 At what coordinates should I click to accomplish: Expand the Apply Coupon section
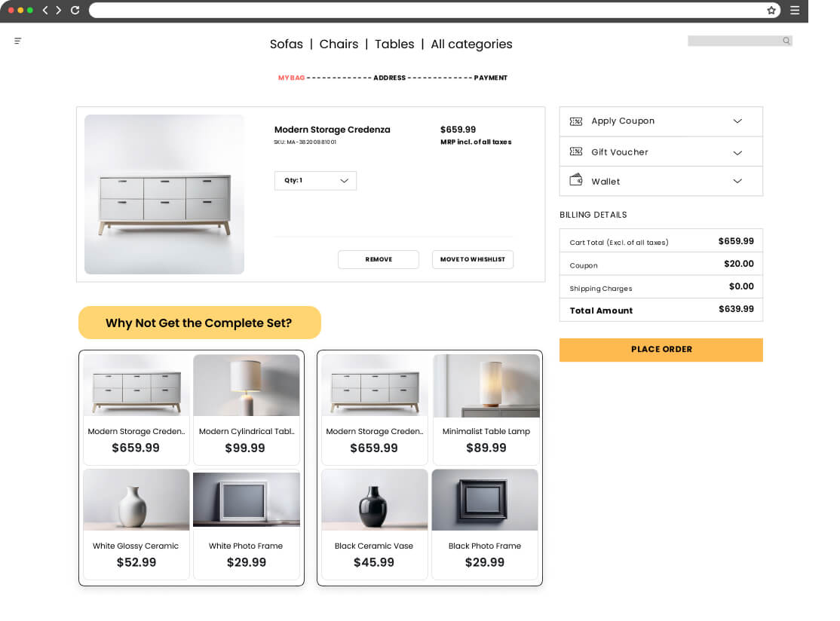tap(737, 121)
